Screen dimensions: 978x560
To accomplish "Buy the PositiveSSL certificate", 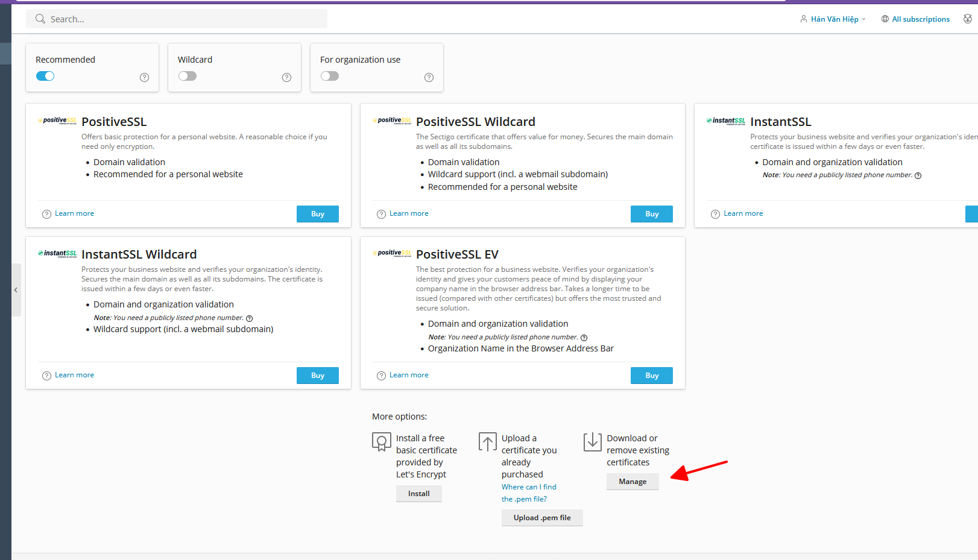I will (x=318, y=214).
